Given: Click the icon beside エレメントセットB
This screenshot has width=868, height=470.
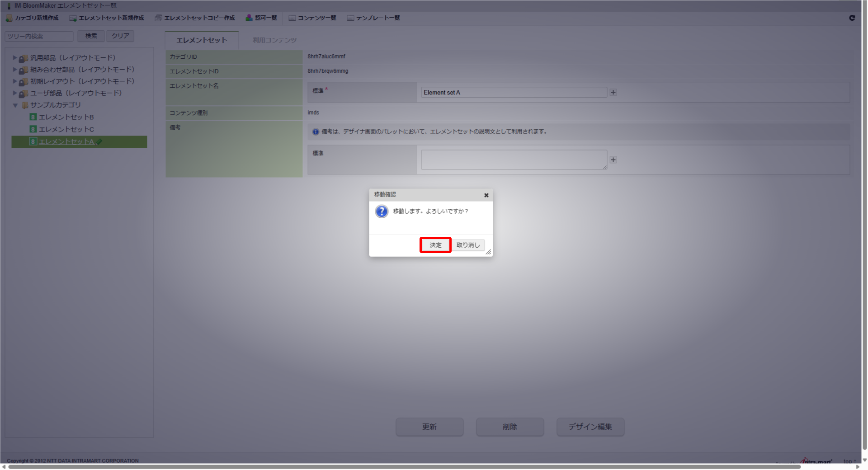Looking at the screenshot, I should tap(33, 117).
